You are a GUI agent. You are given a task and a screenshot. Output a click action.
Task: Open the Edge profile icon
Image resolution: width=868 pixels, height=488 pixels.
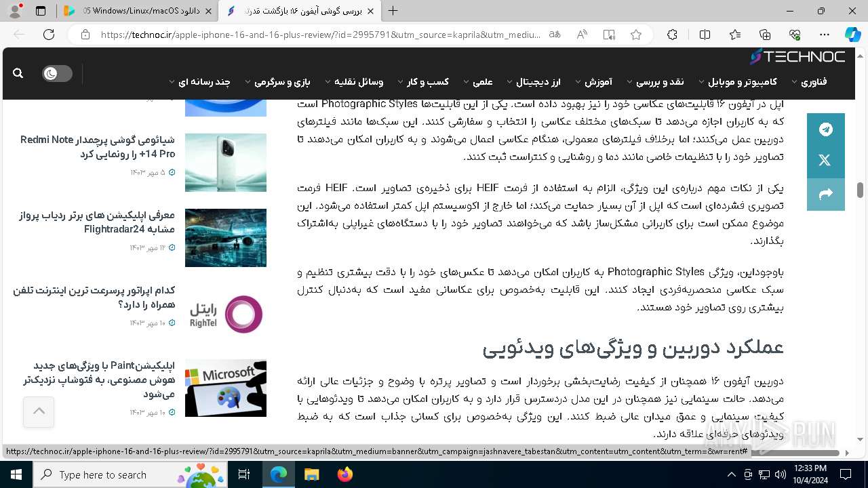point(16,11)
